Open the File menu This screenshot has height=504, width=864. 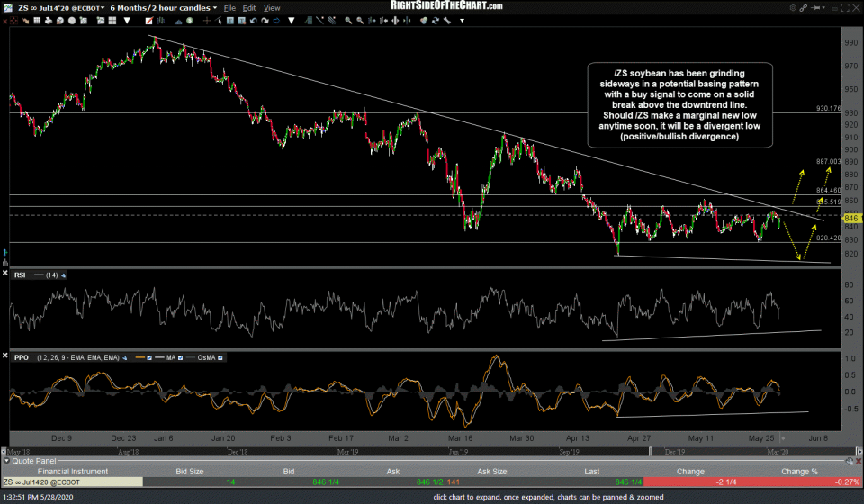pyautogui.click(x=230, y=8)
